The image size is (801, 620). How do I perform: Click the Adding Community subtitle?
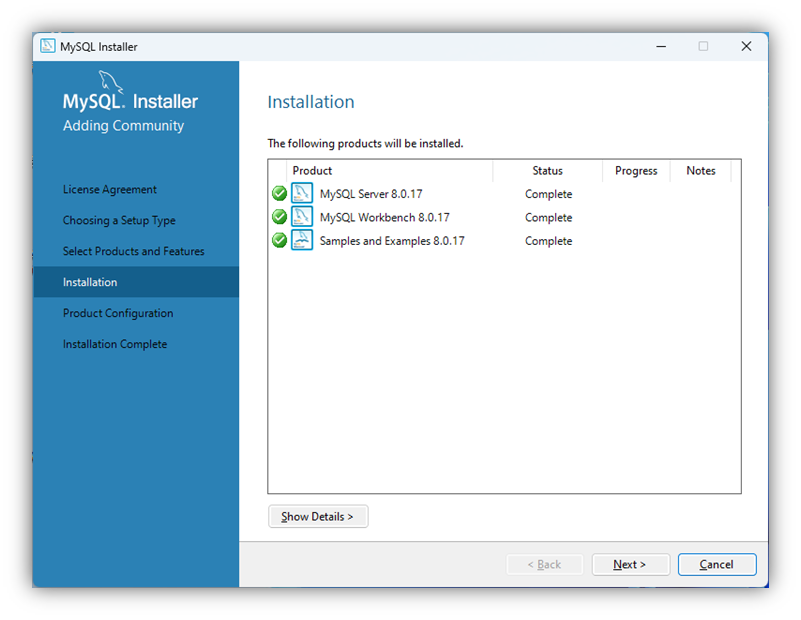[x=124, y=126]
